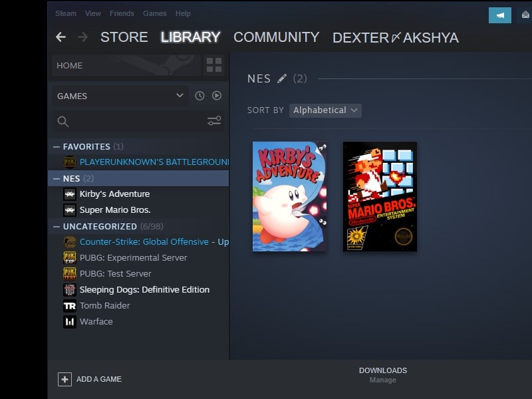Select Sleeping Dogs: Definitive Edition entry
This screenshot has height=399, width=532.
click(144, 290)
